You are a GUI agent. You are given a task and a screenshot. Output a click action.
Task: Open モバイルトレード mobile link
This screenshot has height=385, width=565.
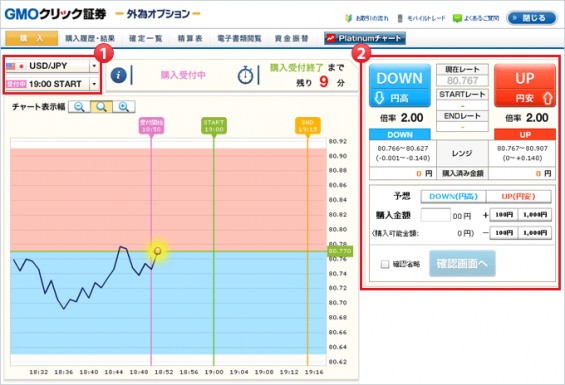[x=422, y=18]
